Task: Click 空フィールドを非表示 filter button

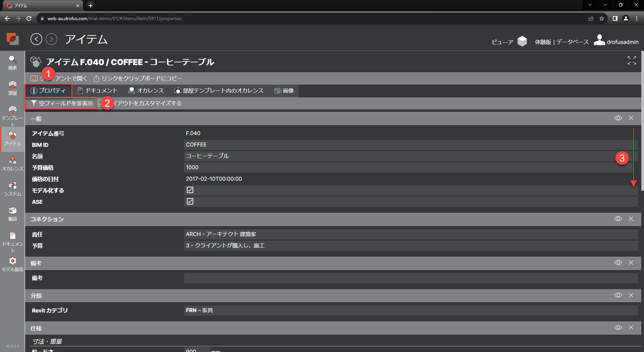Action: [x=61, y=103]
